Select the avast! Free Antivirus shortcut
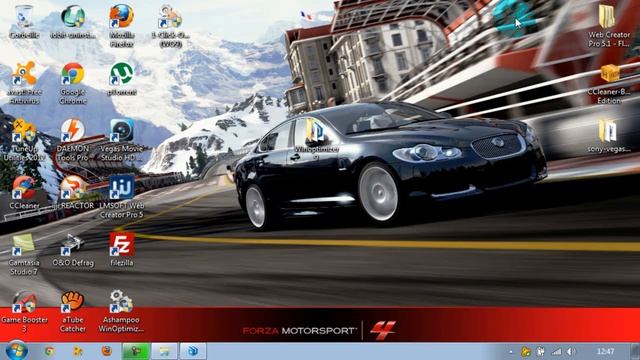640x360 pixels. [24, 82]
